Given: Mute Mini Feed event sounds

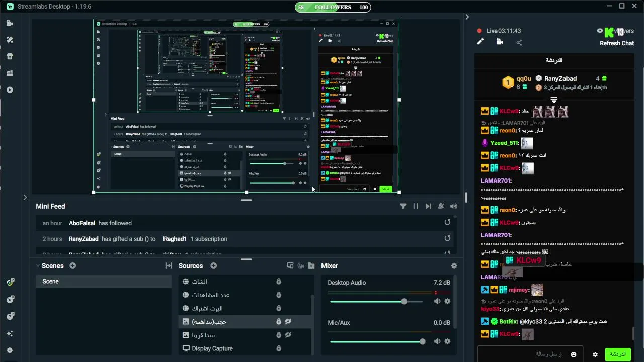Looking at the screenshot, I should click(454, 206).
